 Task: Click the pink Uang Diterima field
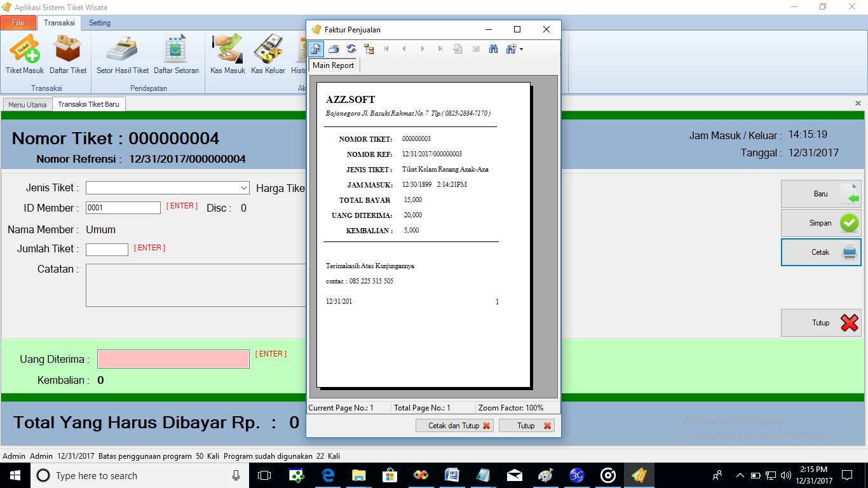[173, 359]
